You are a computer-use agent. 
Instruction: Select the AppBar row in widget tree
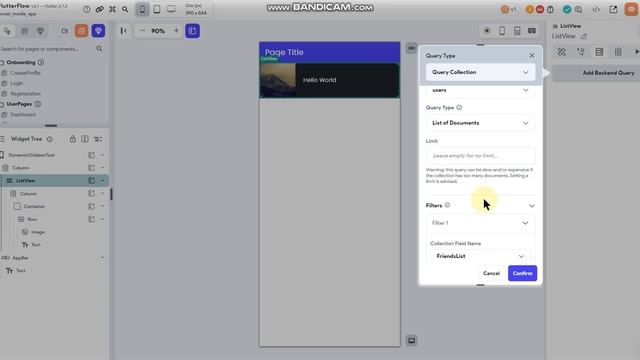54,258
